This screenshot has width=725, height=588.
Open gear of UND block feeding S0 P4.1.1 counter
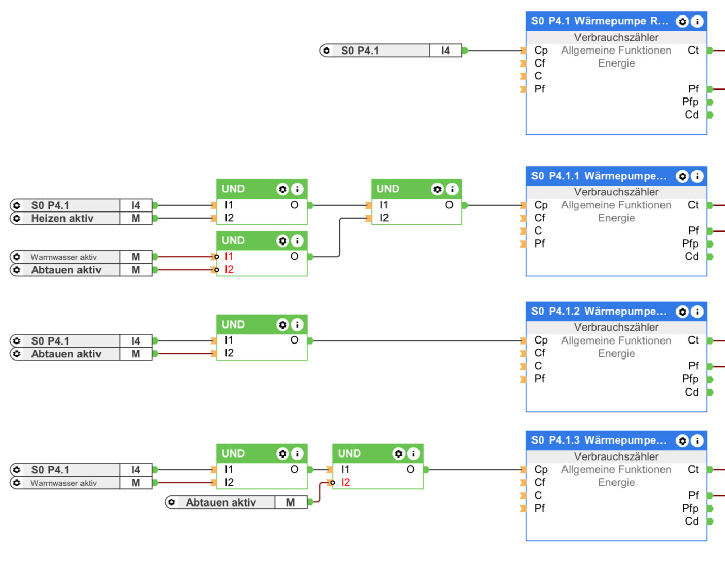click(437, 189)
